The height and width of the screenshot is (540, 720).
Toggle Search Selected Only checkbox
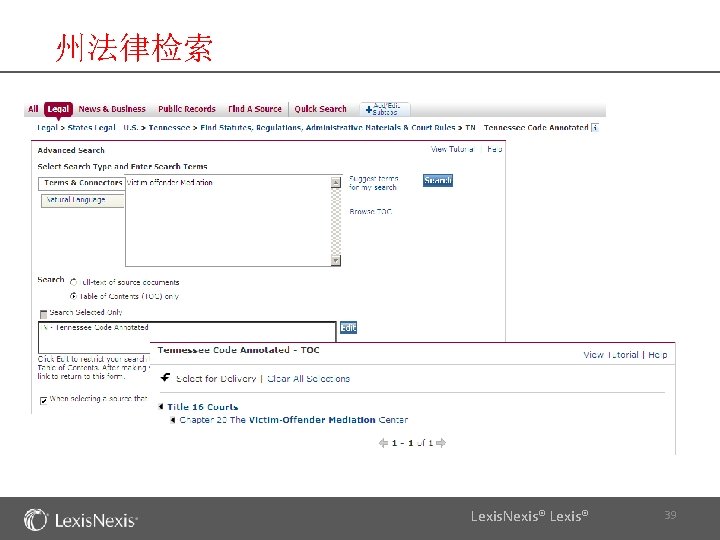click(x=44, y=314)
